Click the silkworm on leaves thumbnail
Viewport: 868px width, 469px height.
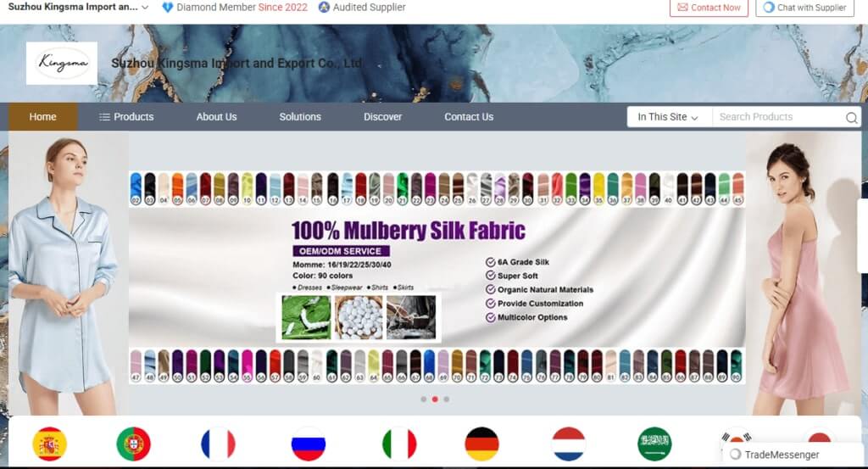tap(306, 317)
